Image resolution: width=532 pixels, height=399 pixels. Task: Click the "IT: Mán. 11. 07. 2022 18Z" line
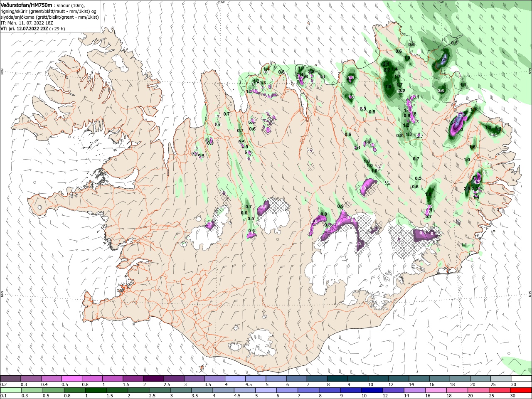pos(26,23)
